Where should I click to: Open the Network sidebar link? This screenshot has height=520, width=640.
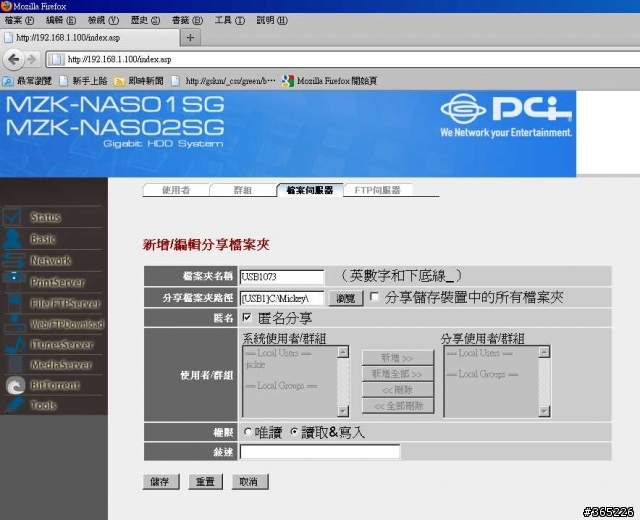point(51,260)
